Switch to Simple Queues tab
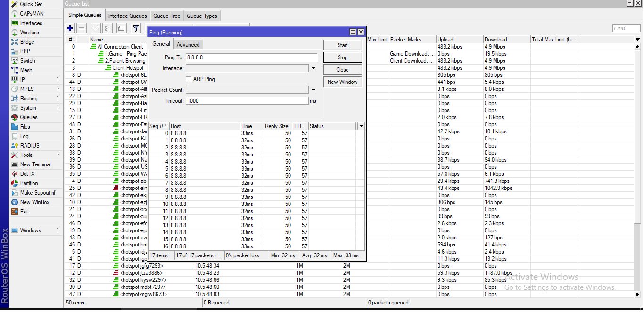Viewport: 644px width, 312px height. point(85,16)
